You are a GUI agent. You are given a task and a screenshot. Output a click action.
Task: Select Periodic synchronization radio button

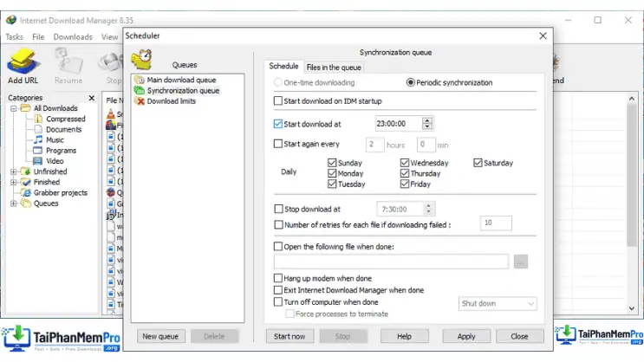[410, 82]
